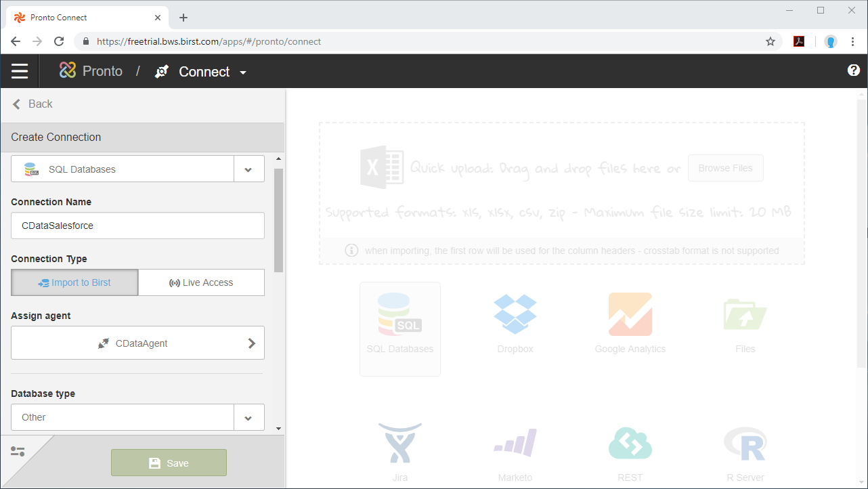
Task: Save the CDataSalesforce connection
Action: 169,463
